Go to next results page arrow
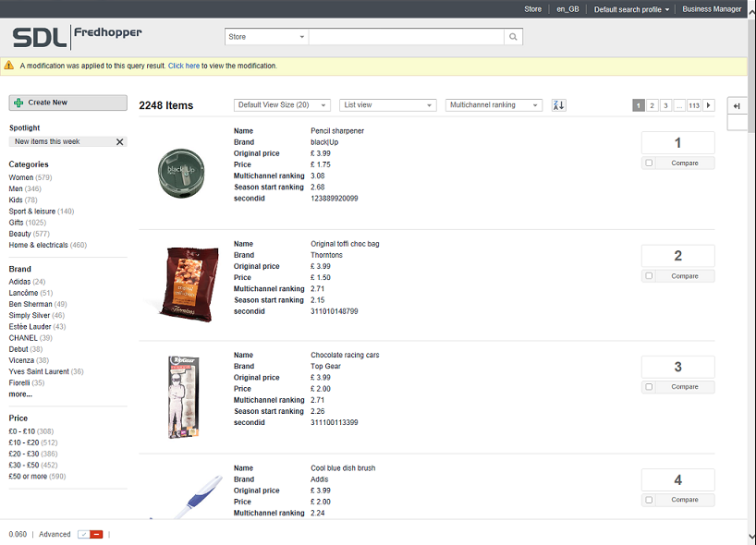Screen dimensions: 756x545 [x=709, y=105]
